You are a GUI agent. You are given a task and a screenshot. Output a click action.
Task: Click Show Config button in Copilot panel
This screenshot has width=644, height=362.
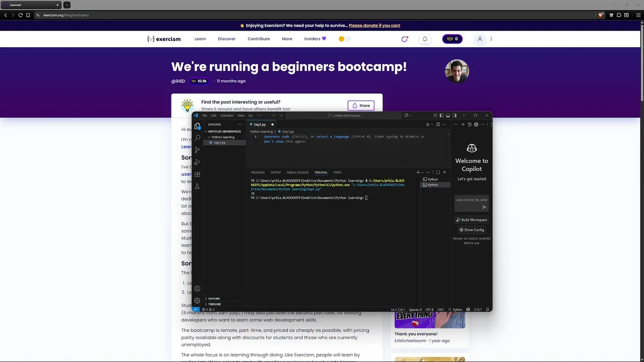tap(471, 230)
